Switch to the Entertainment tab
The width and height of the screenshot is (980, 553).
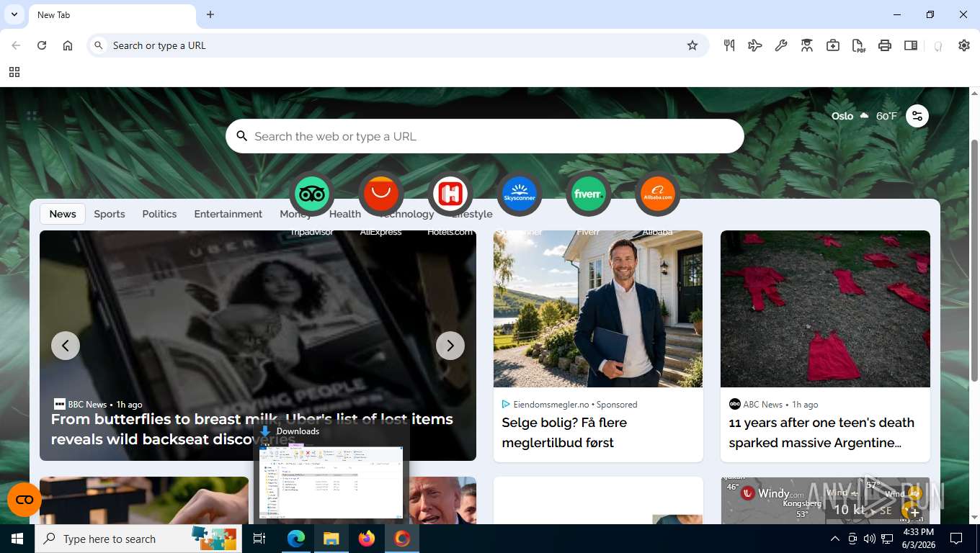click(x=228, y=214)
